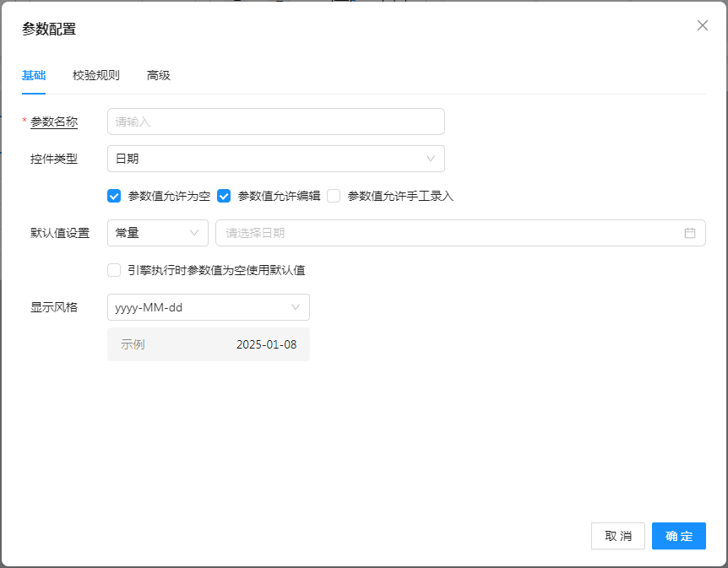Click the 默认值设置 label
The image size is (728, 568).
pyautogui.click(x=60, y=233)
